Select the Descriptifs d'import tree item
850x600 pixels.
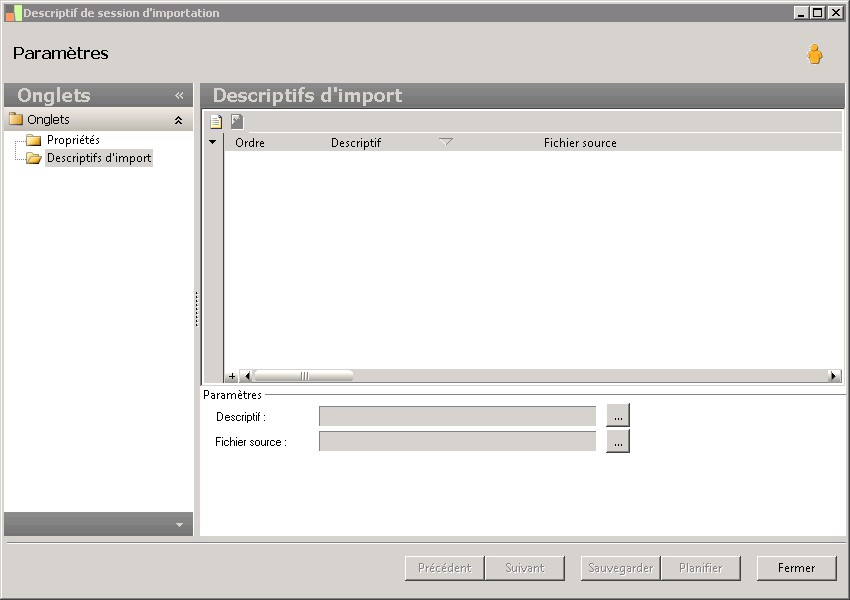point(99,158)
